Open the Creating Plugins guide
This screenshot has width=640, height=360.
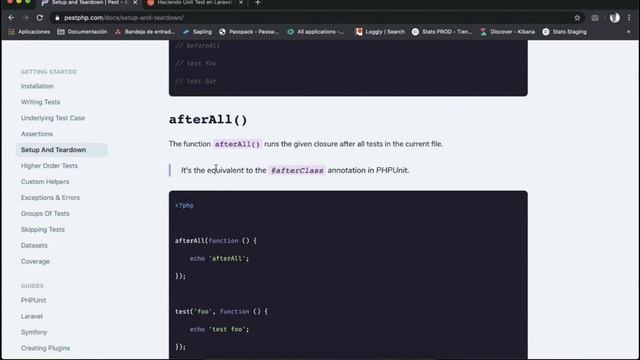45,348
